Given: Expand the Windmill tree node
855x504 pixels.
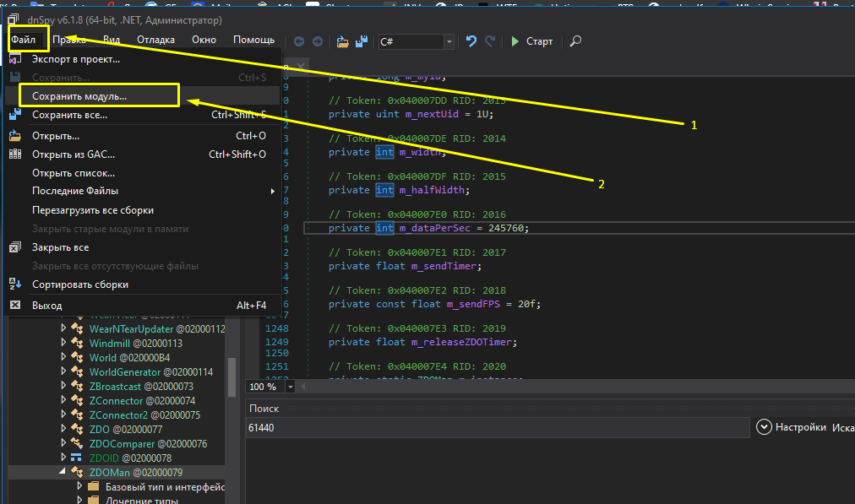Looking at the screenshot, I should (63, 344).
